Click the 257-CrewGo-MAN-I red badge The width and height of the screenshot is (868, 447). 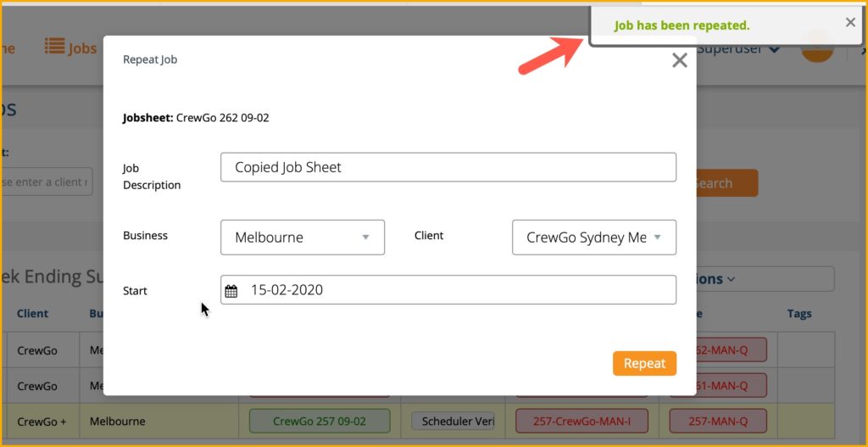point(581,421)
